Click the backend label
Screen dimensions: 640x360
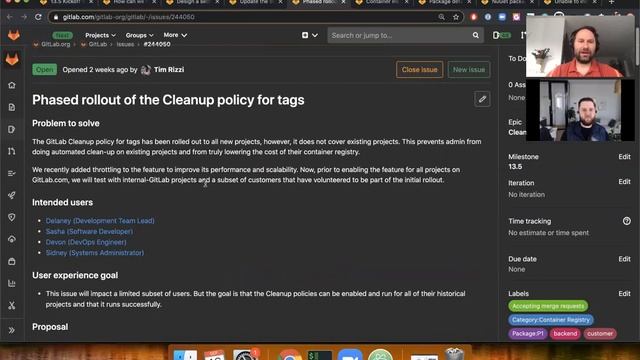(565, 333)
